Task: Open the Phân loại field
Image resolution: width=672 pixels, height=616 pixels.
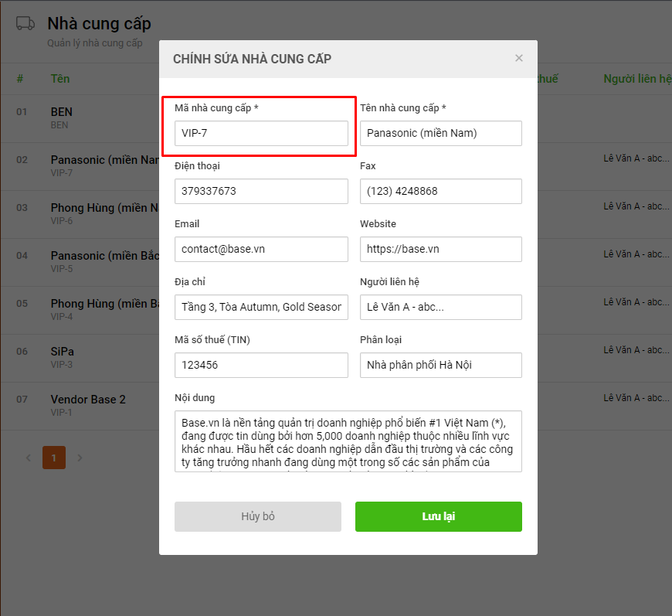Action: click(x=440, y=365)
